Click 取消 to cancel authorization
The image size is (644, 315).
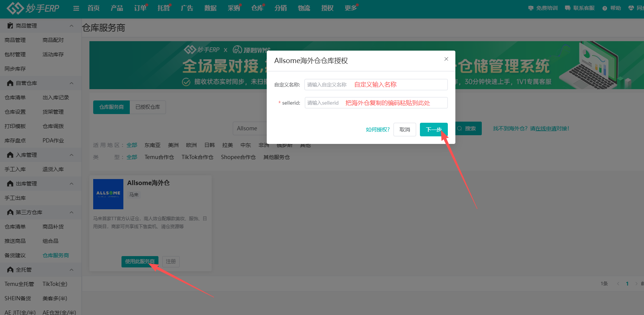coord(405,130)
